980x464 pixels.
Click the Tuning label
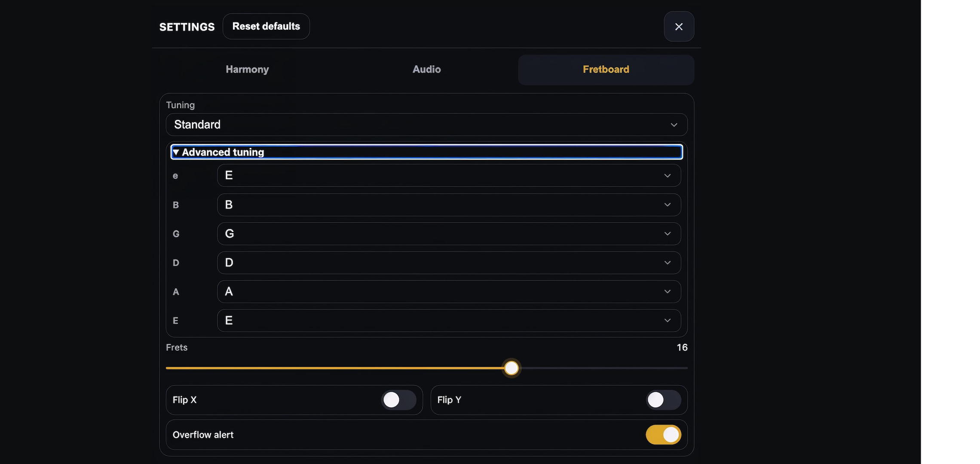[x=181, y=105]
